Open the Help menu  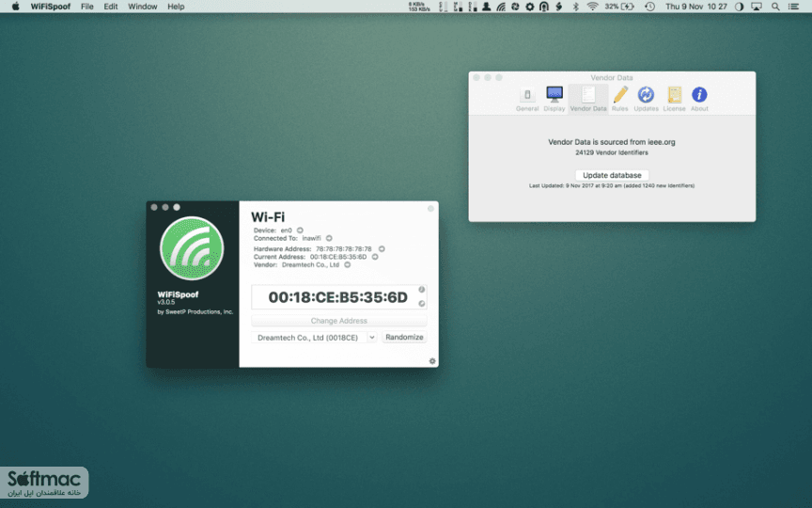click(x=176, y=7)
